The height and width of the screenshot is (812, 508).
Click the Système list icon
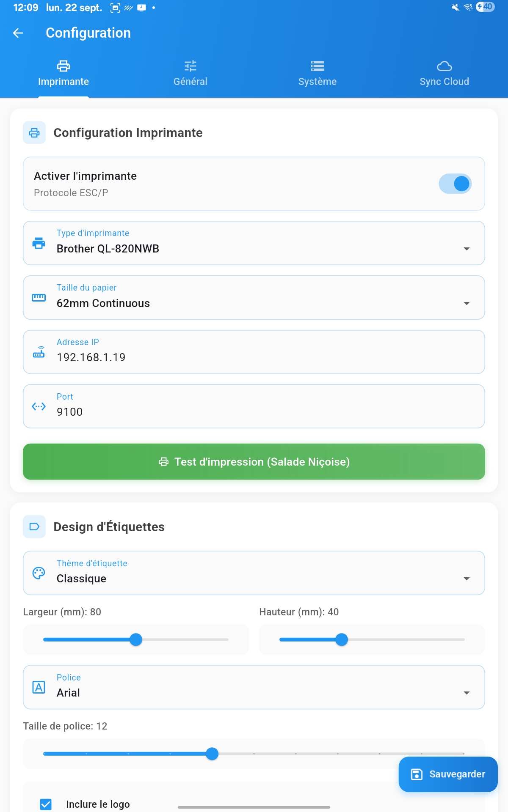(317, 66)
